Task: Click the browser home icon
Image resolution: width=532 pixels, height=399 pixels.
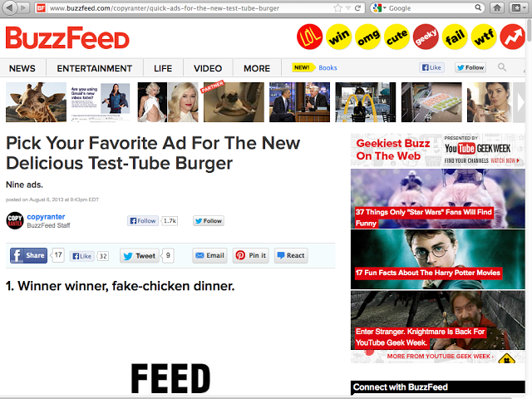Action: 497,7
